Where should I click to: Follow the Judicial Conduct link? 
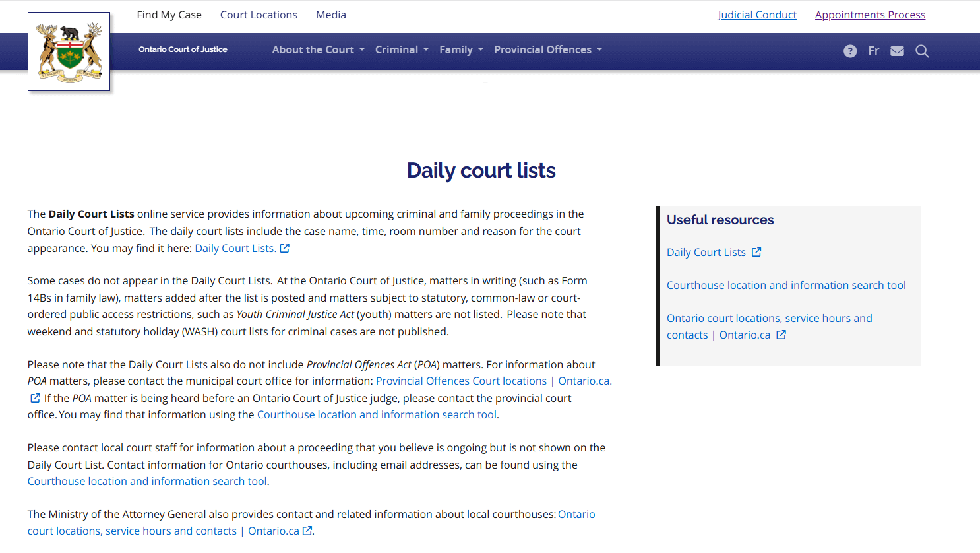click(x=757, y=15)
